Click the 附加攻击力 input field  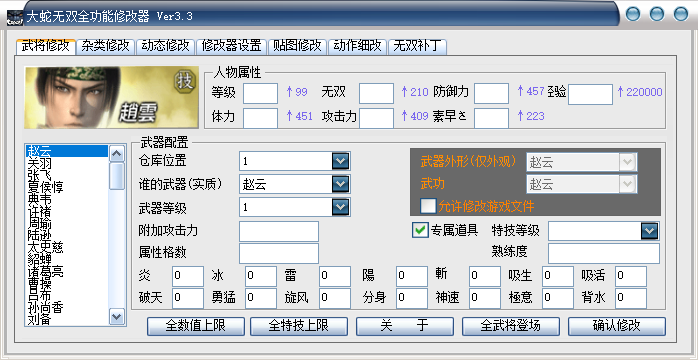[279, 231]
